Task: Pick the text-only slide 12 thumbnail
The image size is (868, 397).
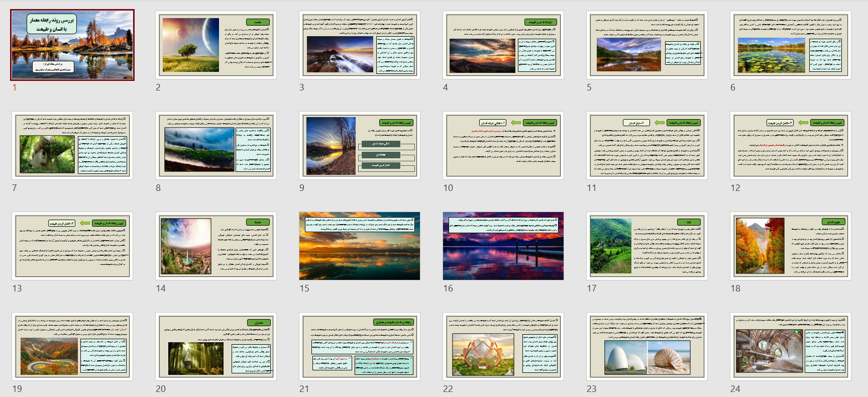Action: [791, 145]
